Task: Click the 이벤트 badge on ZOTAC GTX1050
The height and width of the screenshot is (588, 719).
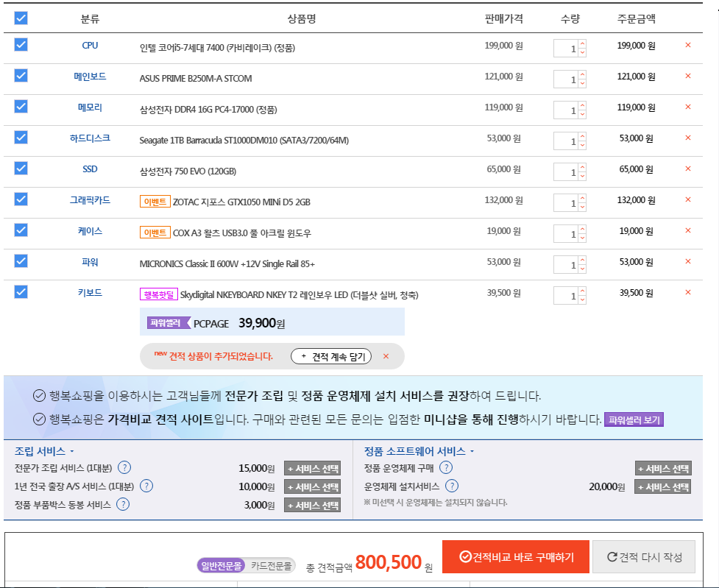Action: pyautogui.click(x=155, y=202)
